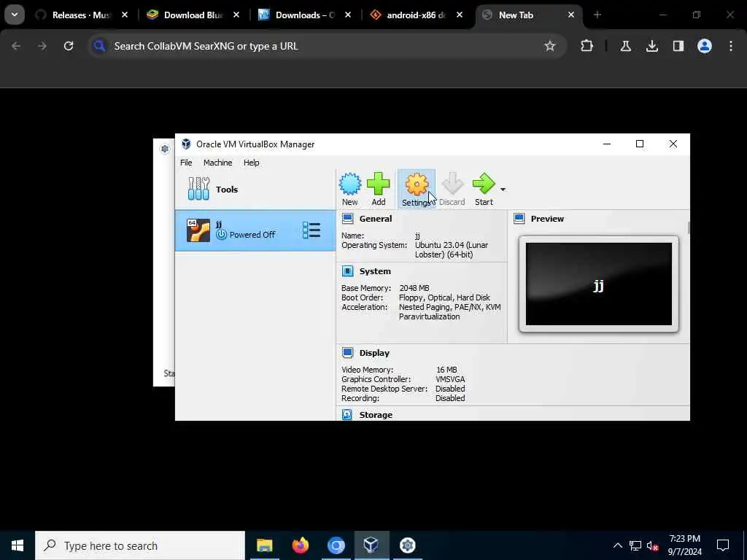Click the browser forward arrow

42,46
